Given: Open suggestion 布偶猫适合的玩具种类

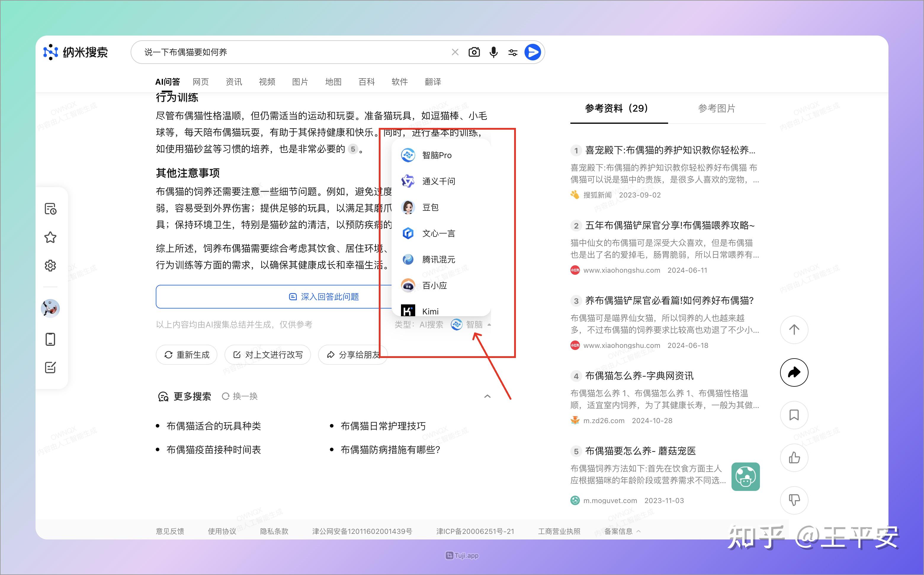Looking at the screenshot, I should click(x=214, y=426).
